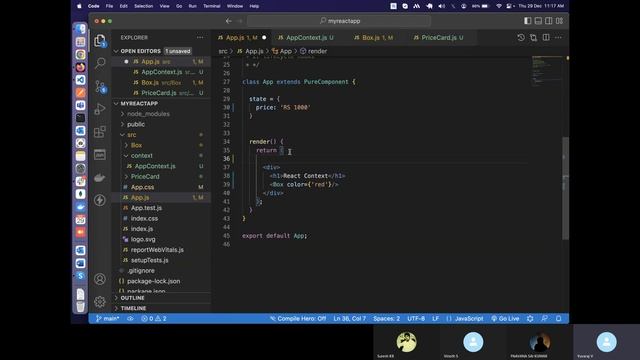This screenshot has height=360, width=640.
Task: Change indentation via Spaces: 2
Action: 386,318
